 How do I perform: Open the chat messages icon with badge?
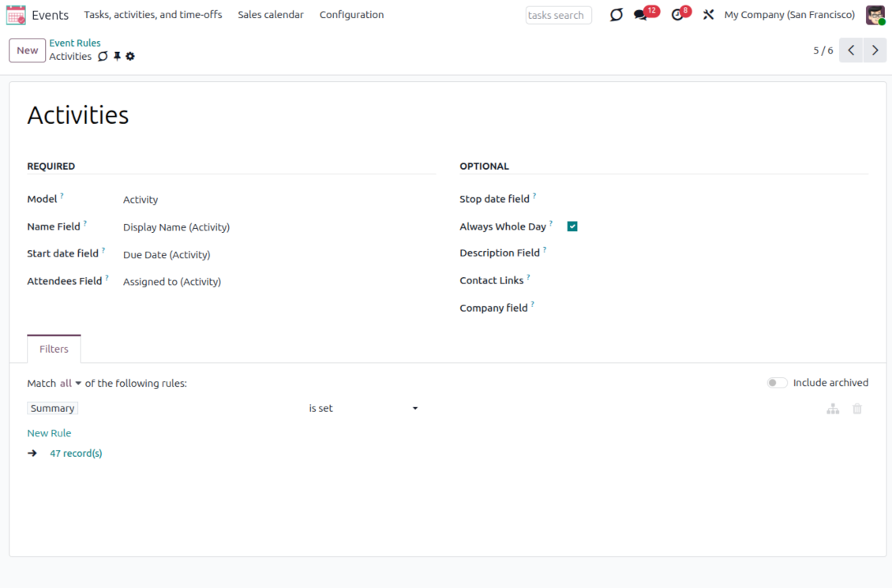pyautogui.click(x=640, y=15)
